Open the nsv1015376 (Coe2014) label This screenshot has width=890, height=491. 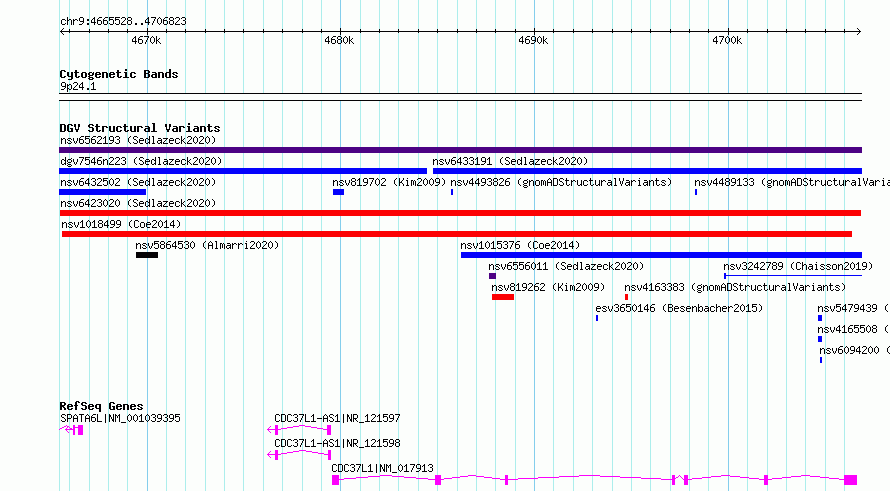pos(520,245)
